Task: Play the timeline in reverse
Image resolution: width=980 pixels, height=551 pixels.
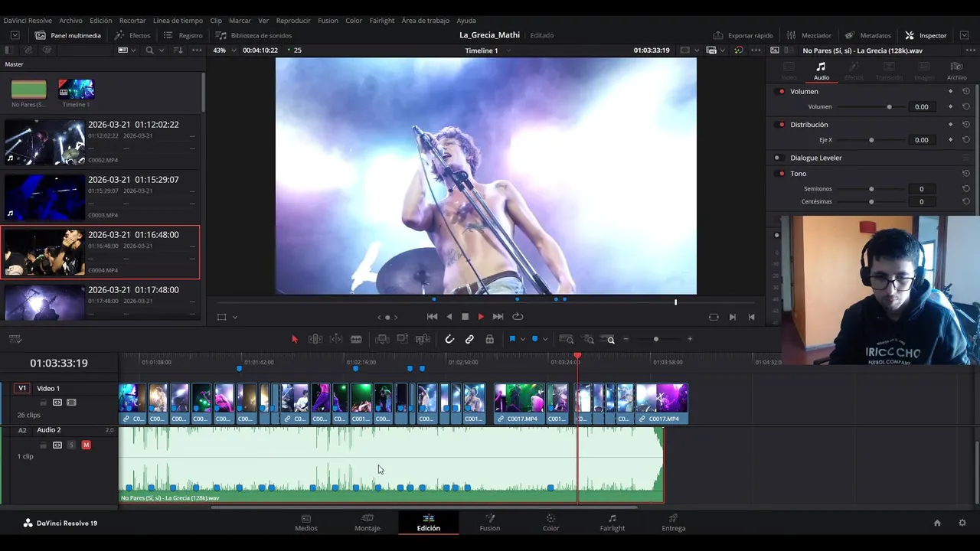Action: coord(449,317)
